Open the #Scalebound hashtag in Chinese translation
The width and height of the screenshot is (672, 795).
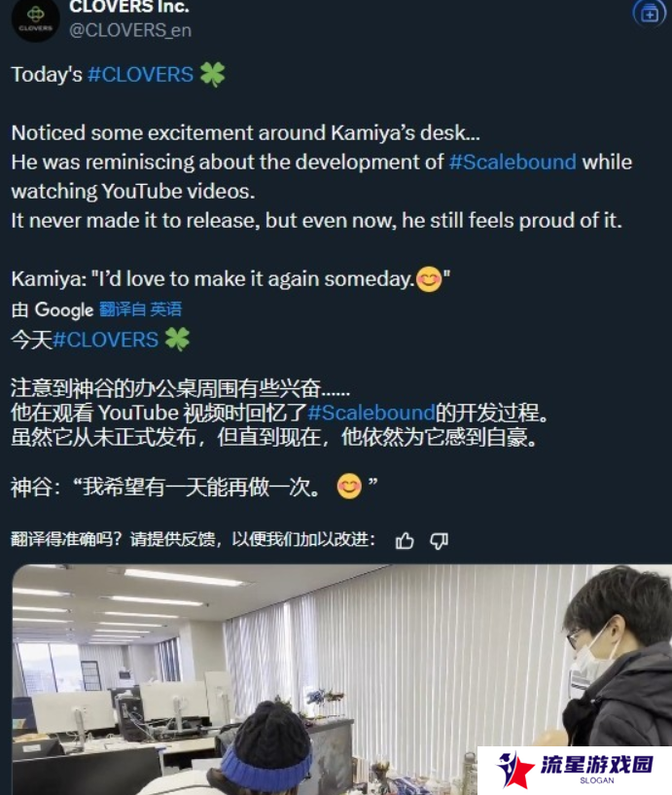click(371, 413)
